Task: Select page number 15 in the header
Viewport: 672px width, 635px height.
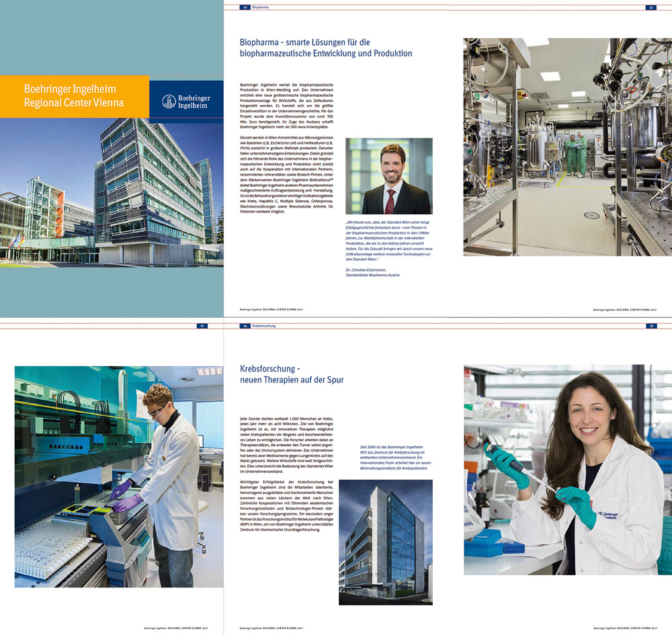Action: [x=651, y=326]
